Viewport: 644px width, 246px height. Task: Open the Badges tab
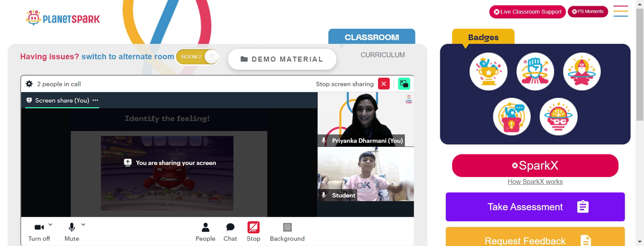pyautogui.click(x=483, y=37)
